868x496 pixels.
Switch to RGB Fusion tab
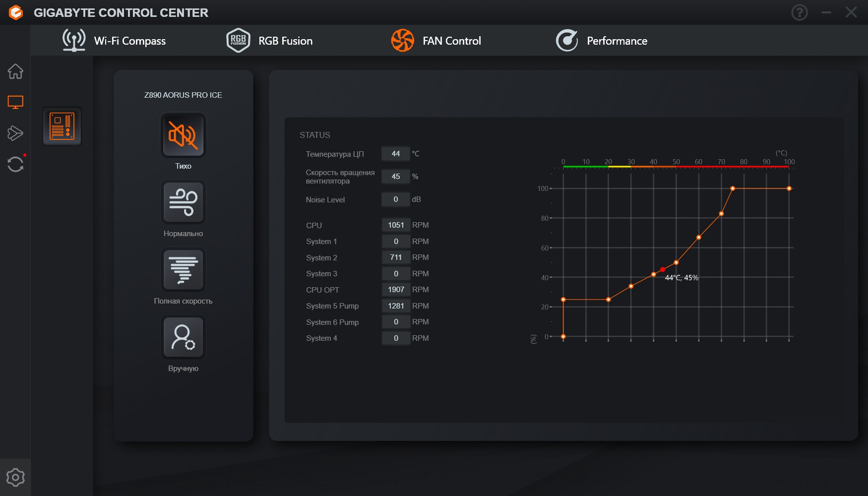[x=269, y=41]
